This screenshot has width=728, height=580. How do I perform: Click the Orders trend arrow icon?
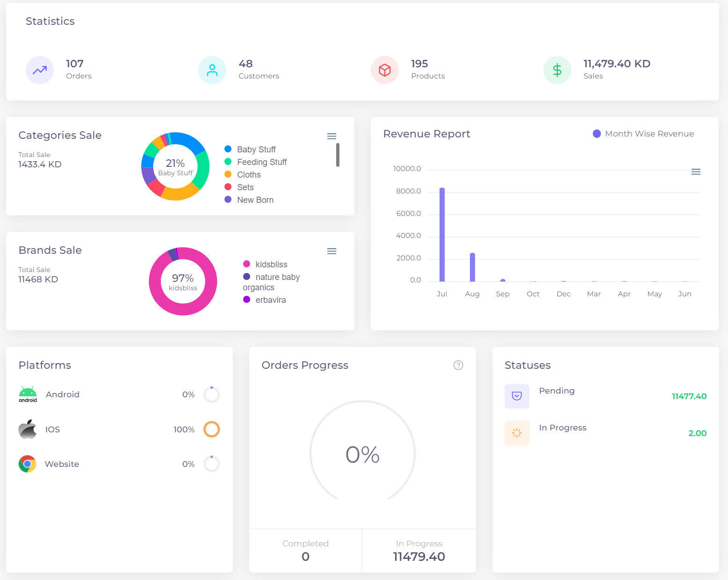point(40,70)
